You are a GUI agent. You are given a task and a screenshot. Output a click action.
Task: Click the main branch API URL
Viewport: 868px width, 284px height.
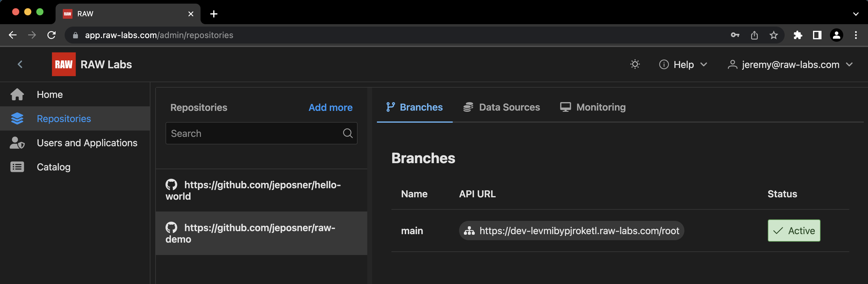pos(571,231)
